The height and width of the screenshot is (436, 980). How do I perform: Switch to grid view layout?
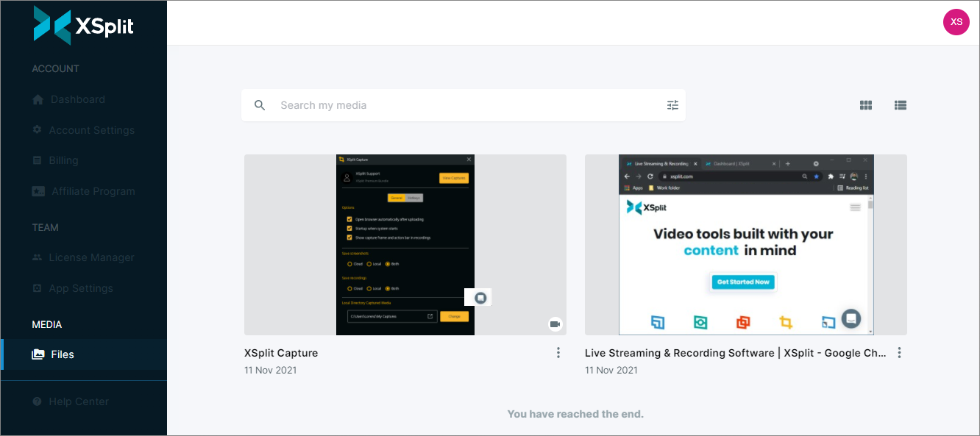pos(866,105)
